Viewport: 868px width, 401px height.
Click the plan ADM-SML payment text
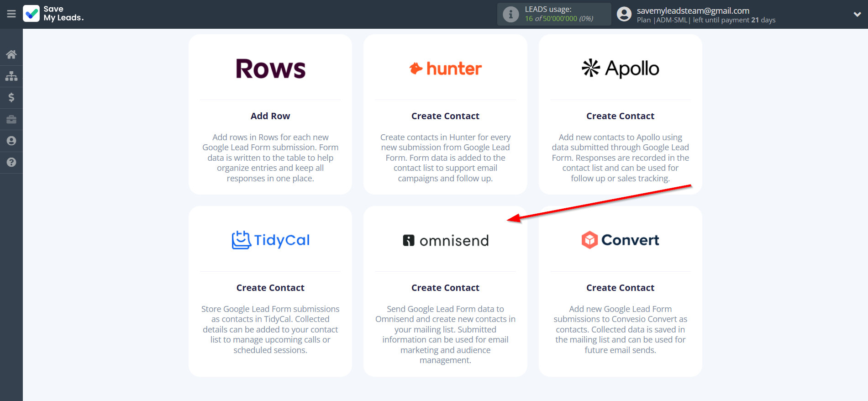point(706,20)
